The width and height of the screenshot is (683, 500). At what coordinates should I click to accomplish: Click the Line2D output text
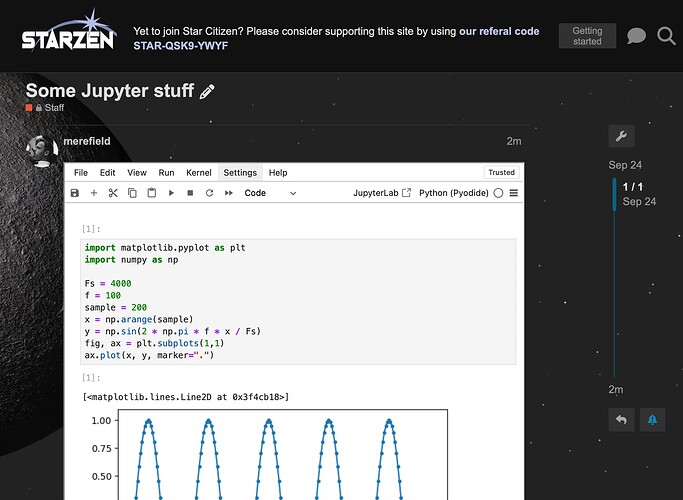coord(186,397)
